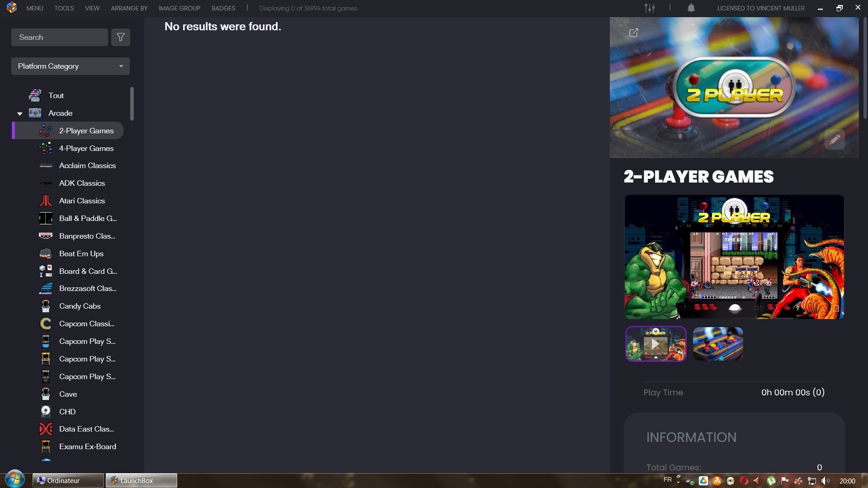Select the Beat Em Ups fist icon
This screenshot has width=868, height=488.
pos(46,253)
